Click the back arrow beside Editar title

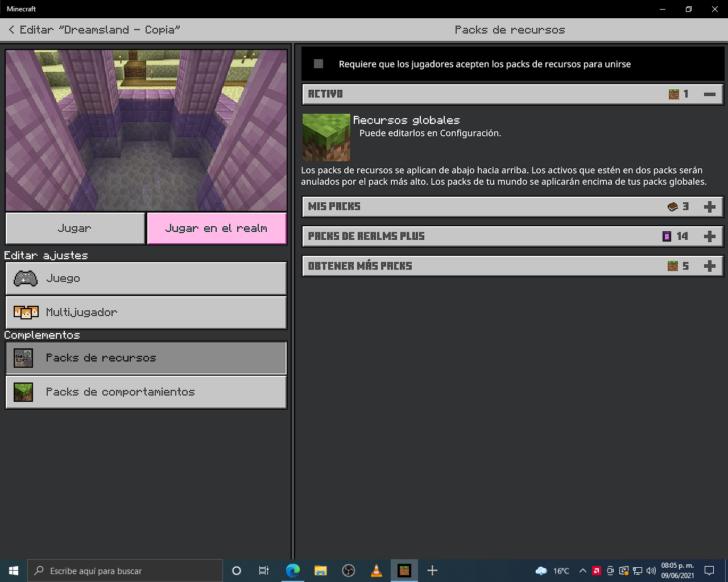click(x=11, y=30)
